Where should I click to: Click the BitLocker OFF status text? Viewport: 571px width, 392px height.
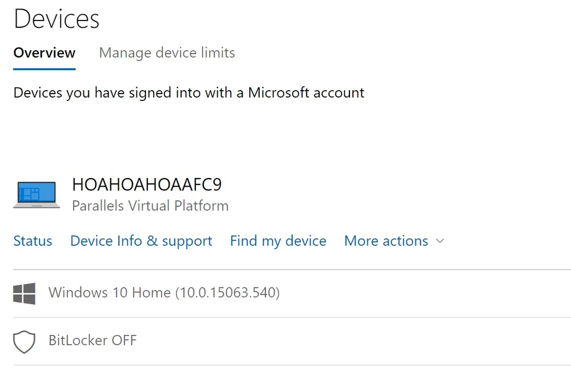click(x=93, y=341)
